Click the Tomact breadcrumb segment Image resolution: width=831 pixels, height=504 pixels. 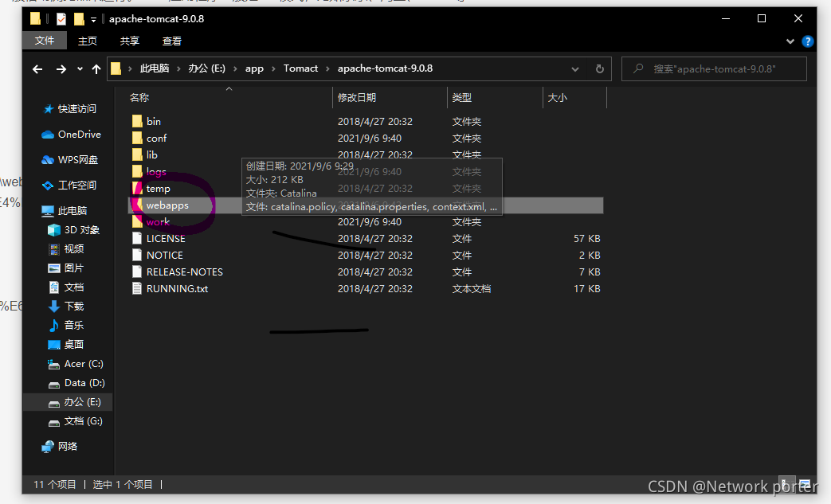point(300,68)
